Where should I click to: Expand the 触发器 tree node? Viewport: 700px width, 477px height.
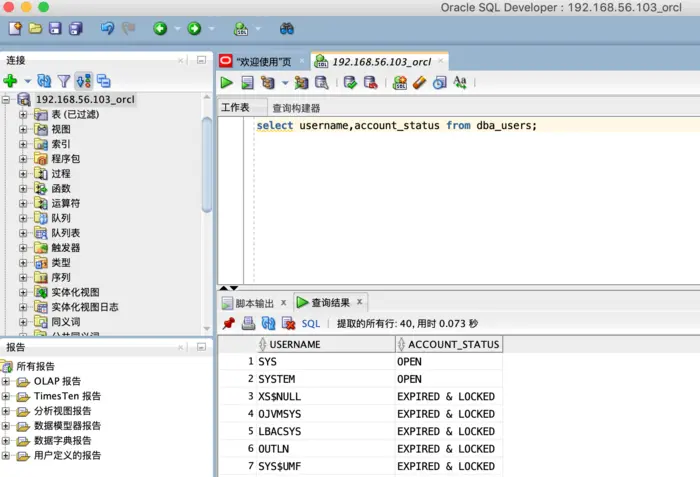point(23,248)
